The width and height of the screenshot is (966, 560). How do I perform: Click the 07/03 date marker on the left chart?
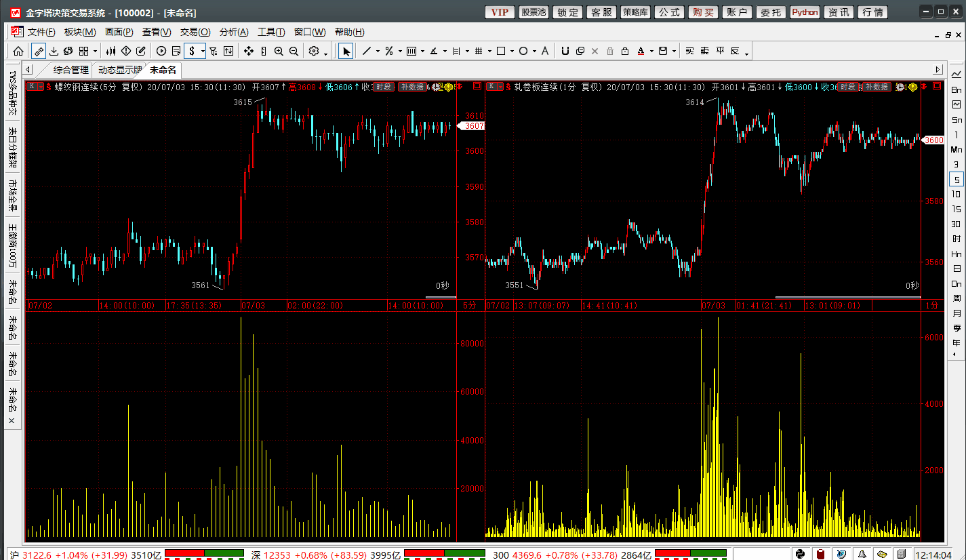253,306
